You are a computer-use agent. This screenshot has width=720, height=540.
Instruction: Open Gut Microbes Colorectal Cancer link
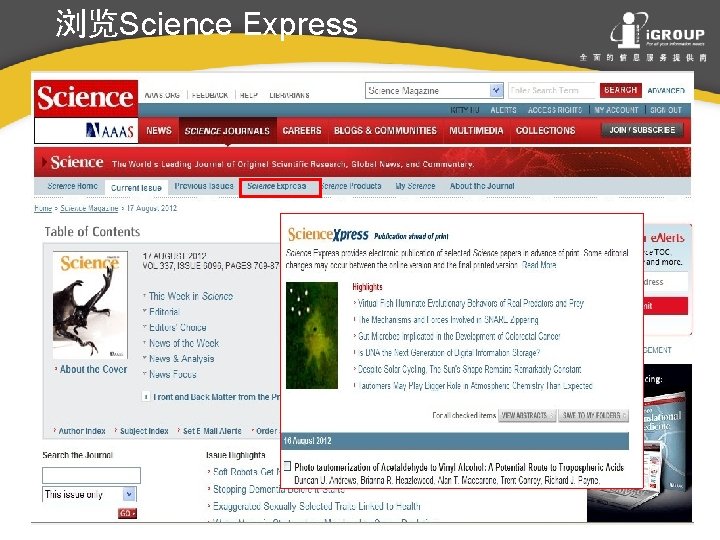click(x=459, y=336)
